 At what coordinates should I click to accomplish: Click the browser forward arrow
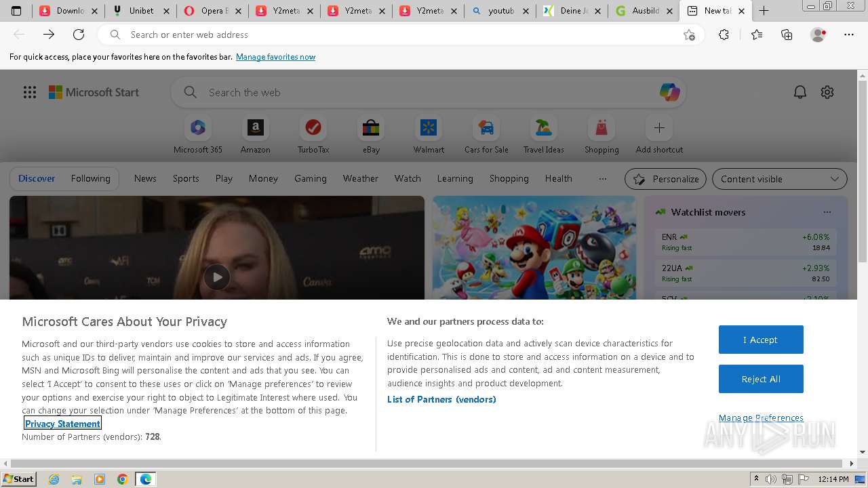(x=49, y=35)
